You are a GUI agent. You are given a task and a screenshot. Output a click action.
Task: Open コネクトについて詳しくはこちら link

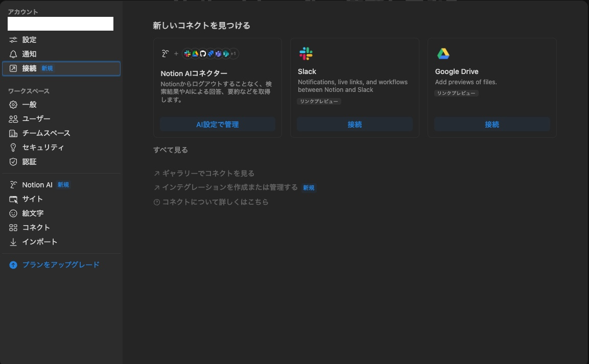click(215, 202)
